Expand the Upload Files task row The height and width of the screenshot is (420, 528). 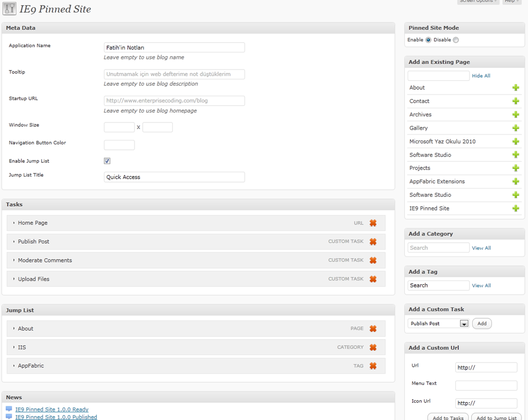tap(14, 279)
